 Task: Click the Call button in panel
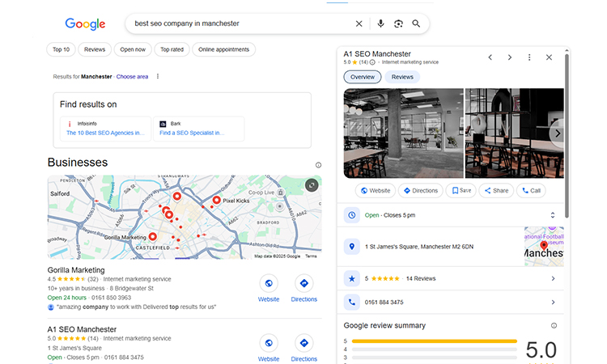[x=531, y=191]
